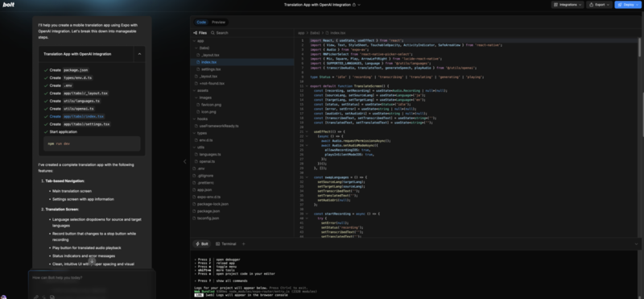644x299 pixels.
Task: Open _layout.tsx inside the (tabs) folder
Action: point(242,55)
